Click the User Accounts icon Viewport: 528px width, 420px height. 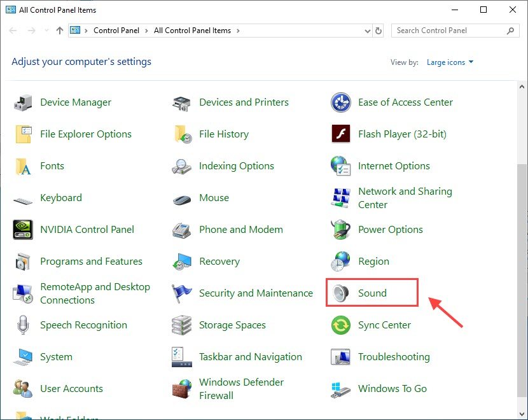click(23, 389)
